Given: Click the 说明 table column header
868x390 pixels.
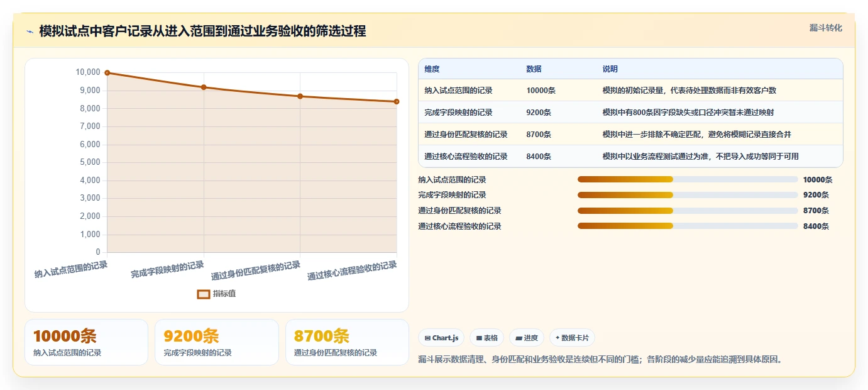Looking at the screenshot, I should pos(610,69).
